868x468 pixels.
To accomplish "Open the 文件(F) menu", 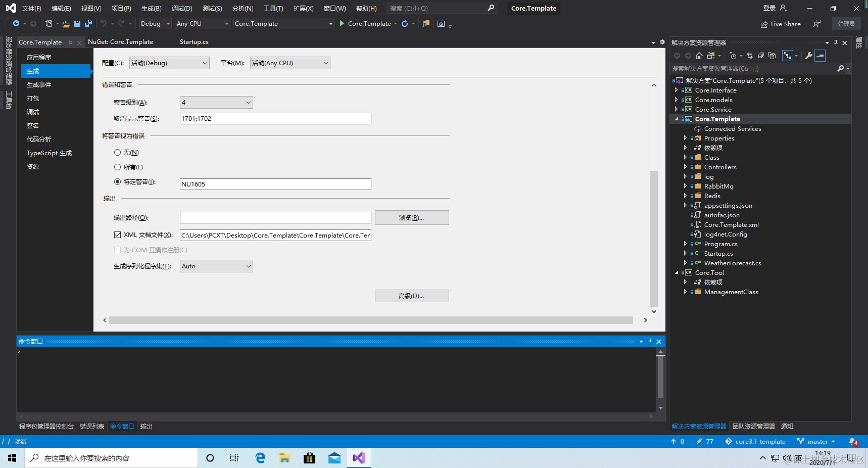I will point(31,8).
